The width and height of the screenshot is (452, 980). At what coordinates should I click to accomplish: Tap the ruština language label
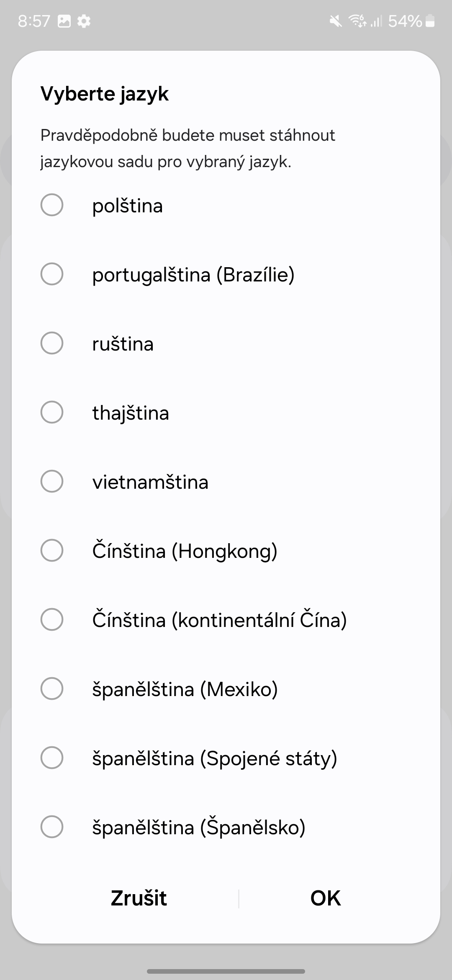click(x=123, y=344)
